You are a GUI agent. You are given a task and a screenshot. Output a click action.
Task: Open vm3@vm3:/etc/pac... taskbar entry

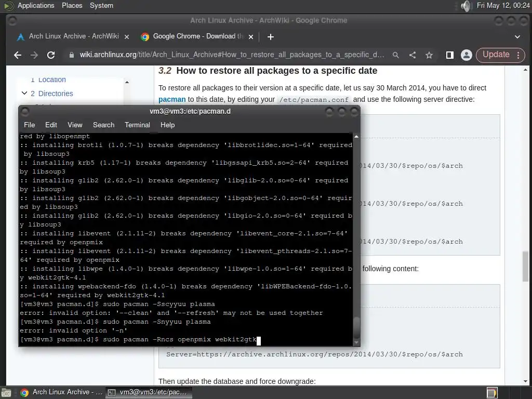pyautogui.click(x=149, y=392)
